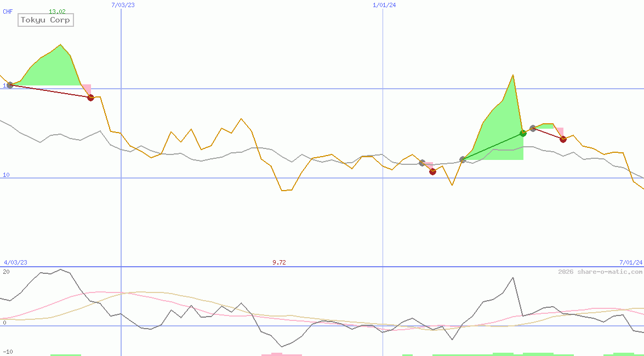The image size is (644, 356).
Task: Select the grey marker starting the last red trade line
Action: [533, 128]
